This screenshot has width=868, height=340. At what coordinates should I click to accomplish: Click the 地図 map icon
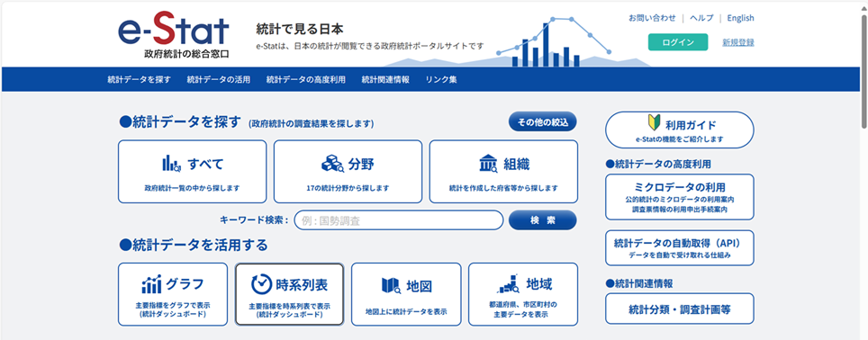coord(391,286)
